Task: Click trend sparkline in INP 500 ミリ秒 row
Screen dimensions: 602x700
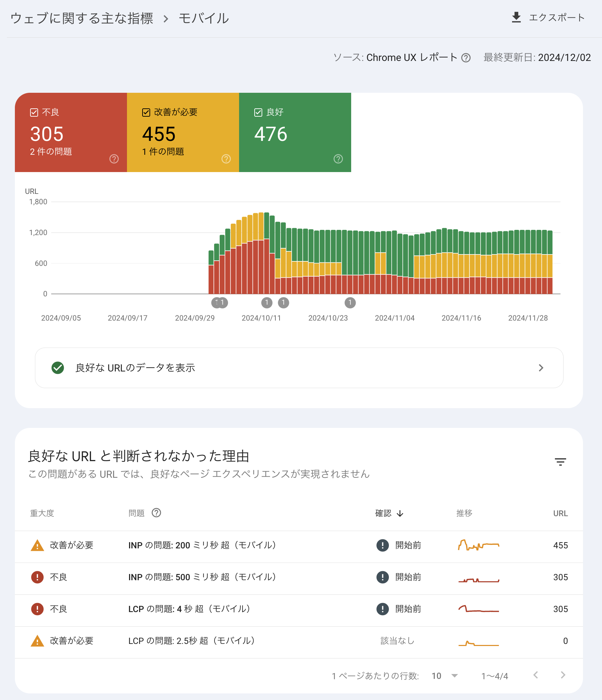Action: point(479,580)
